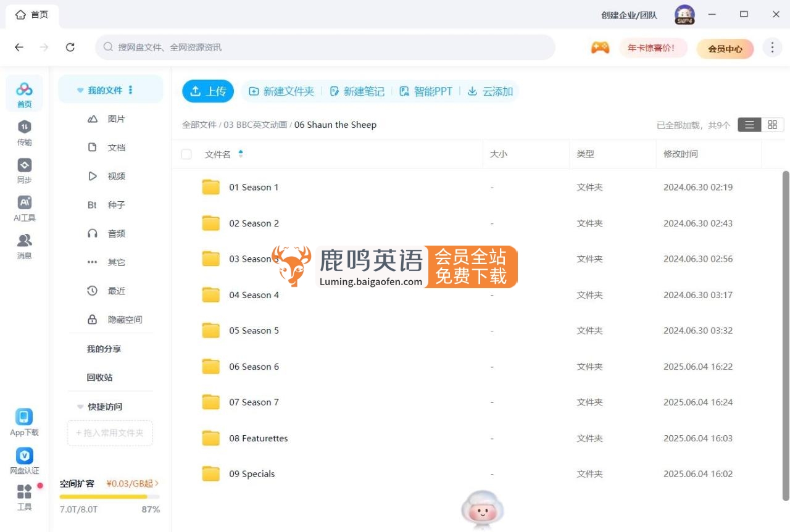Collapse the 快捷访问 section
This screenshot has height=532, width=790.
tap(80, 407)
